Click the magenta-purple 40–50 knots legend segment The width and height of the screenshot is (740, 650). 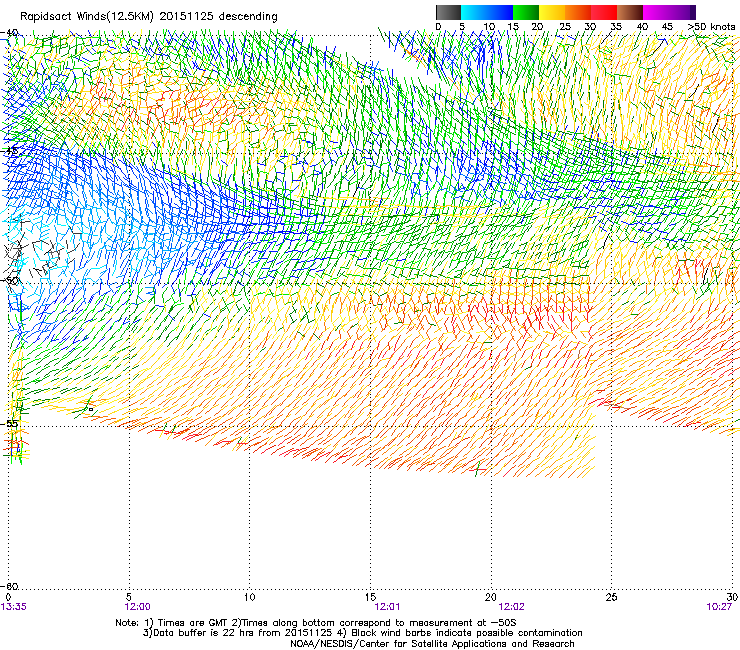tap(669, 12)
